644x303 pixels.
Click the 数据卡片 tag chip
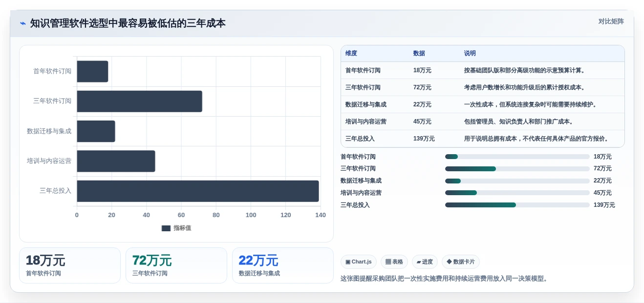[461, 262]
